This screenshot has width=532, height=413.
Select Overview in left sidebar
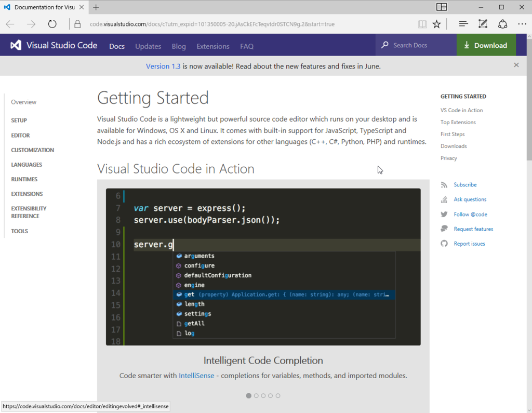(23, 102)
